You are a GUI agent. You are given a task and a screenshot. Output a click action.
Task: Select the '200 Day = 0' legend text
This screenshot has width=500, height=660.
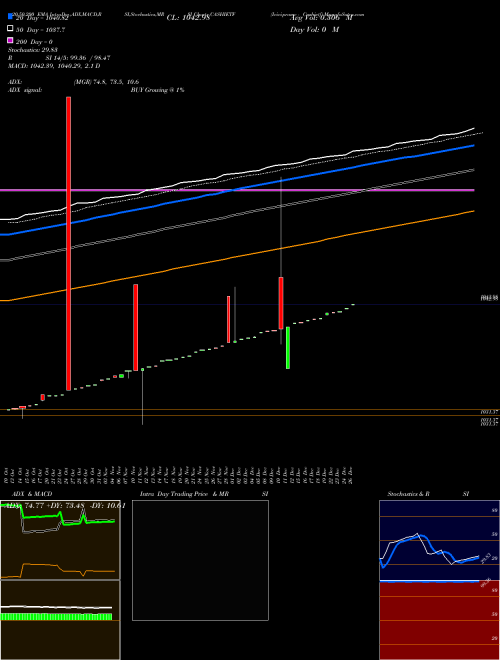(34, 42)
